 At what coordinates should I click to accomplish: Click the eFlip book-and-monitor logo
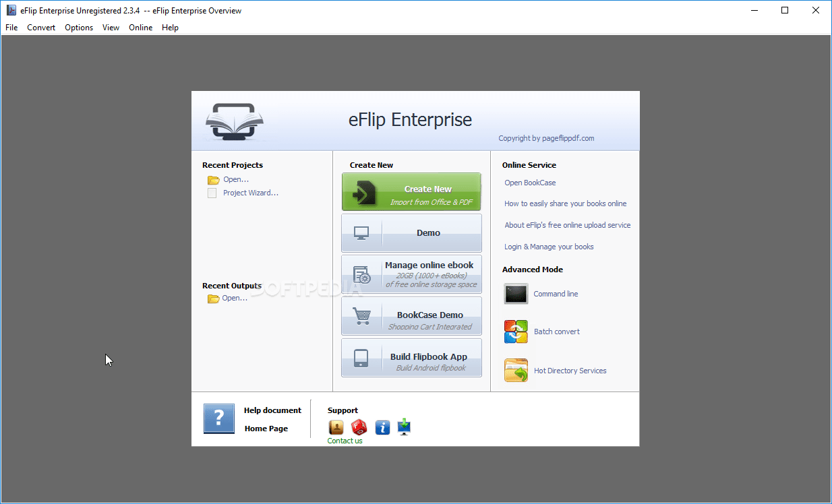(x=235, y=122)
